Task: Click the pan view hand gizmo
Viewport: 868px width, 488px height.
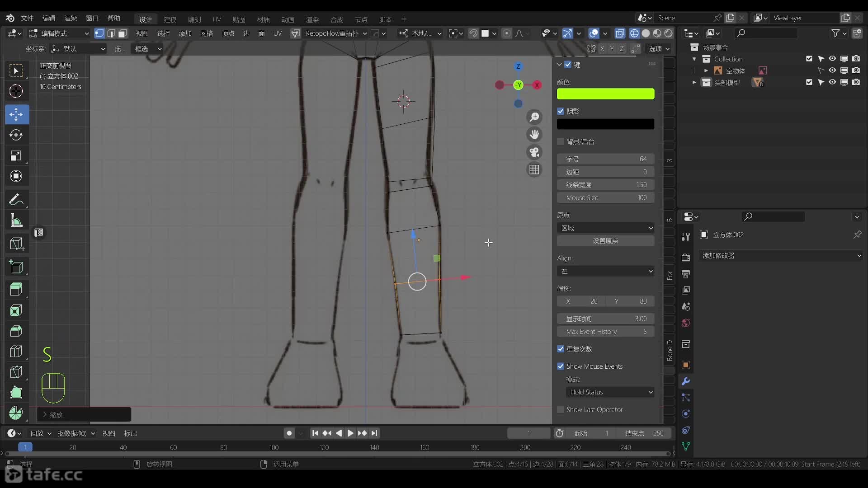Action: tap(534, 135)
